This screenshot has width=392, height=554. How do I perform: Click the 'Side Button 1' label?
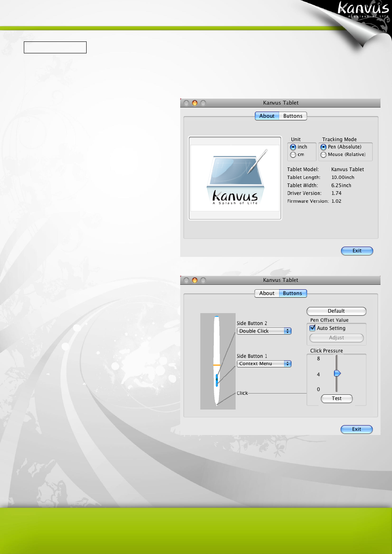point(252,356)
